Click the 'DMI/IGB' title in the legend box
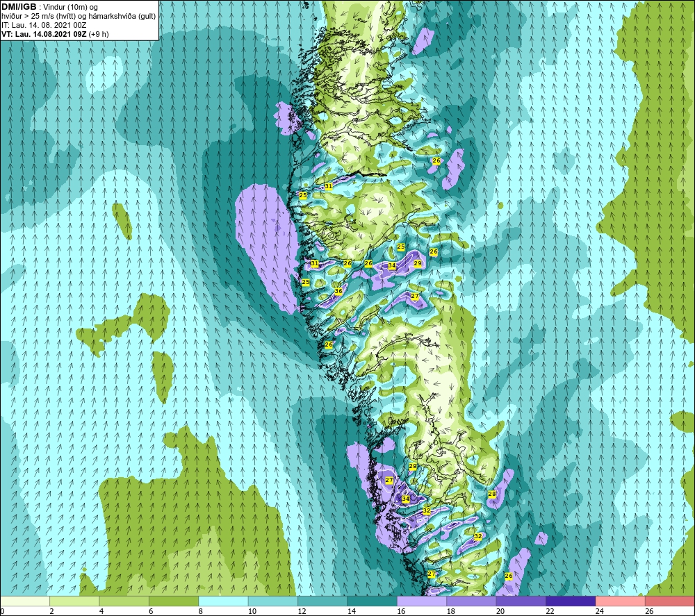This screenshot has height=616, width=695. (x=19, y=7)
